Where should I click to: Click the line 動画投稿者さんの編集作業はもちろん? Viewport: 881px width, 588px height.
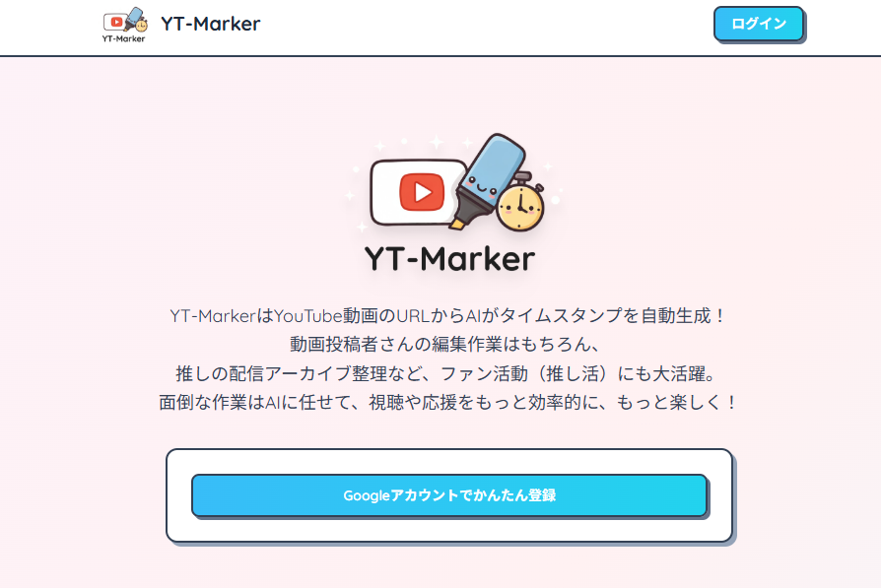tap(448, 344)
